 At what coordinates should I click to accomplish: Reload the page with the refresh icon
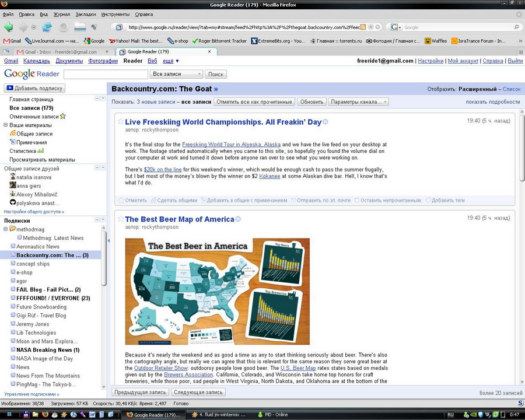[47, 27]
